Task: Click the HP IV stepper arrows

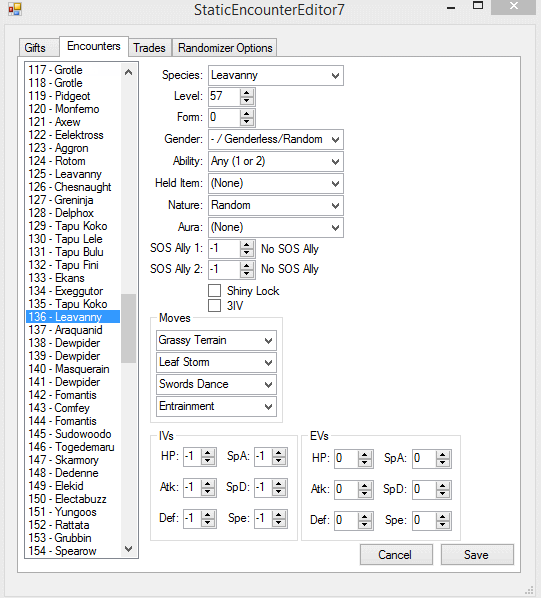Action: click(x=208, y=457)
